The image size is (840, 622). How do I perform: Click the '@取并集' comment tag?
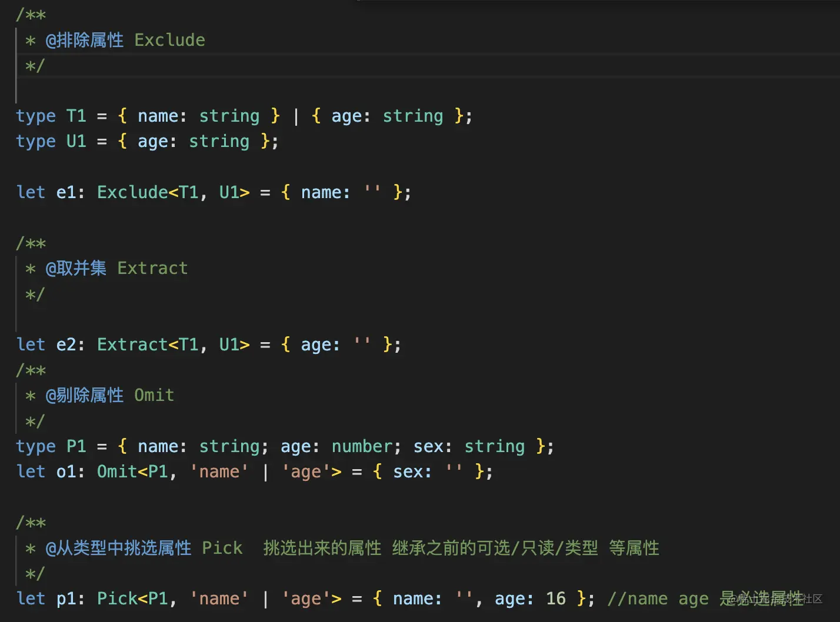[x=76, y=268]
